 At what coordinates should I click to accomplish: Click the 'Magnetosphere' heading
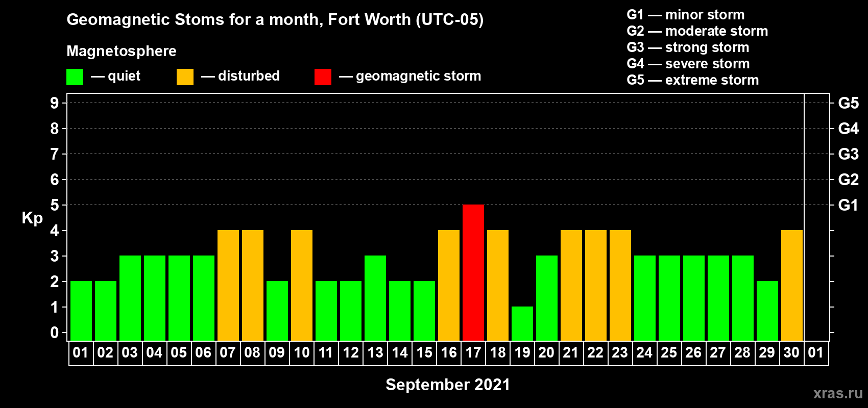[122, 51]
